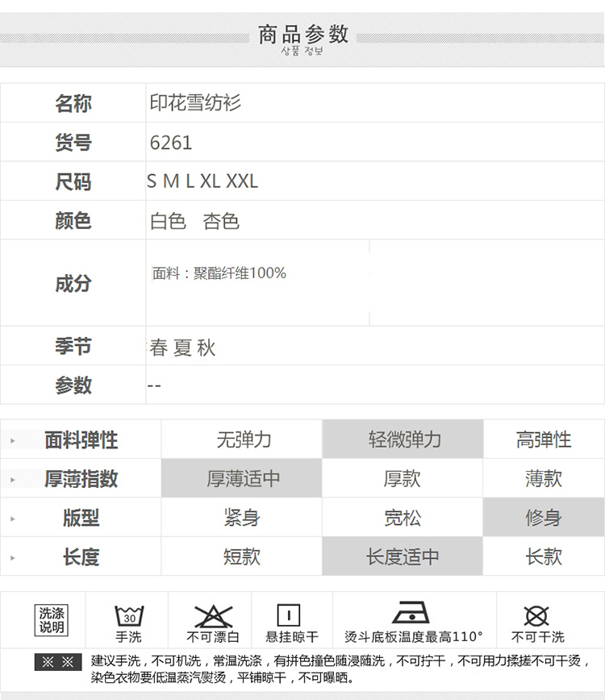Click the washing advice line starting 建议手洗
The width and height of the screenshot is (605, 700).
point(340,660)
